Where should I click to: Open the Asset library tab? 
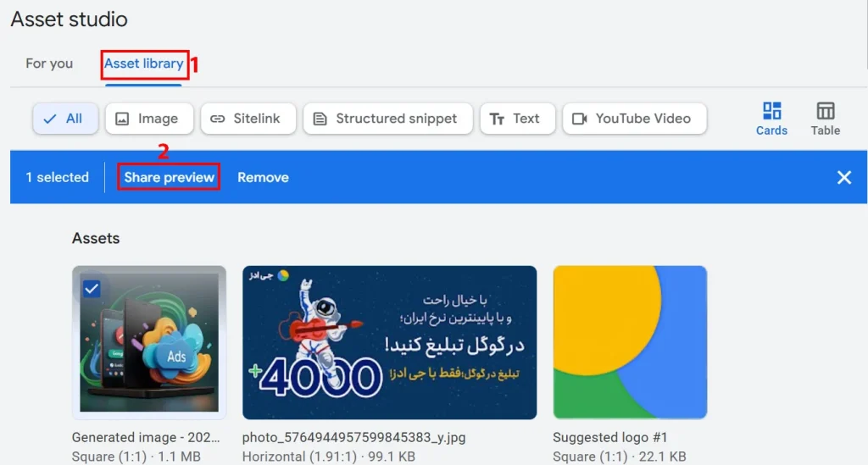[144, 64]
